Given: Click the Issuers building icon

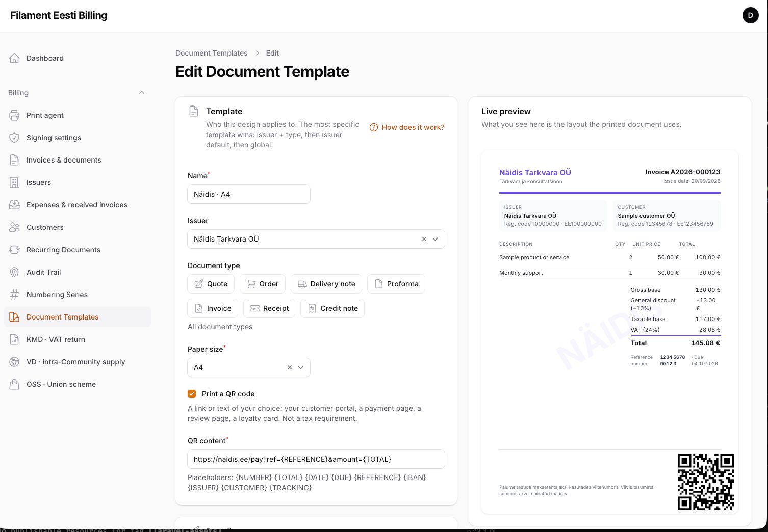Looking at the screenshot, I should tap(14, 182).
